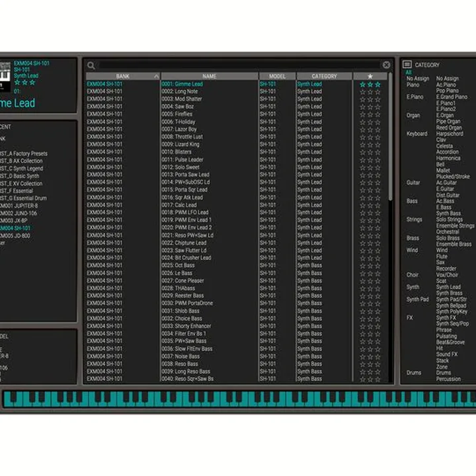Screen dimensions: 476x476
Task: Filter by Synth Bass category
Action: tap(448, 214)
